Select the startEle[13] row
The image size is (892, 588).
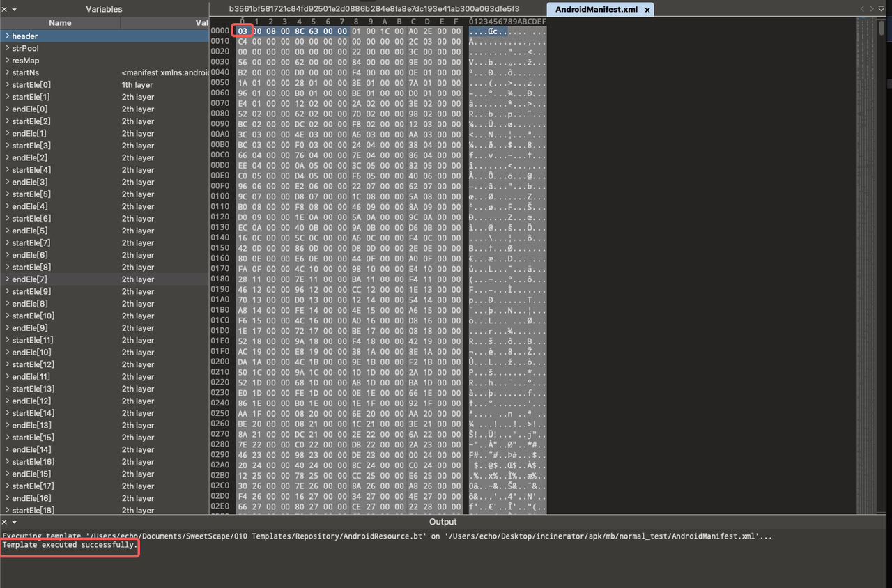click(105, 389)
